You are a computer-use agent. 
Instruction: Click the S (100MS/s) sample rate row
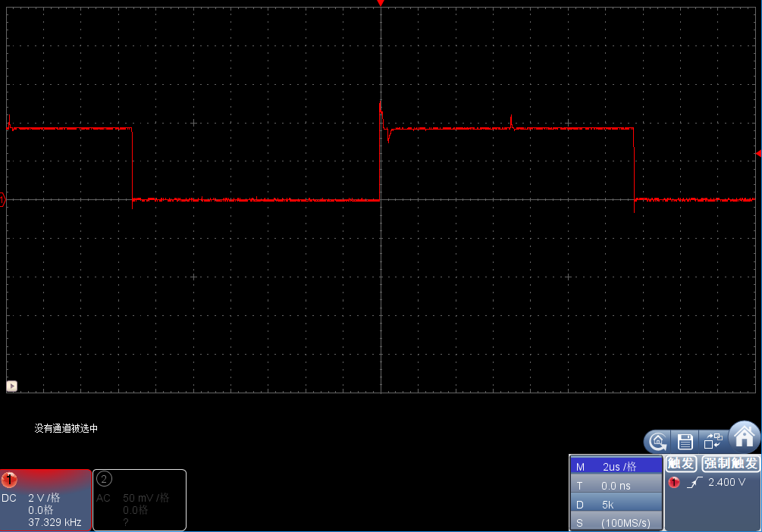(x=616, y=522)
